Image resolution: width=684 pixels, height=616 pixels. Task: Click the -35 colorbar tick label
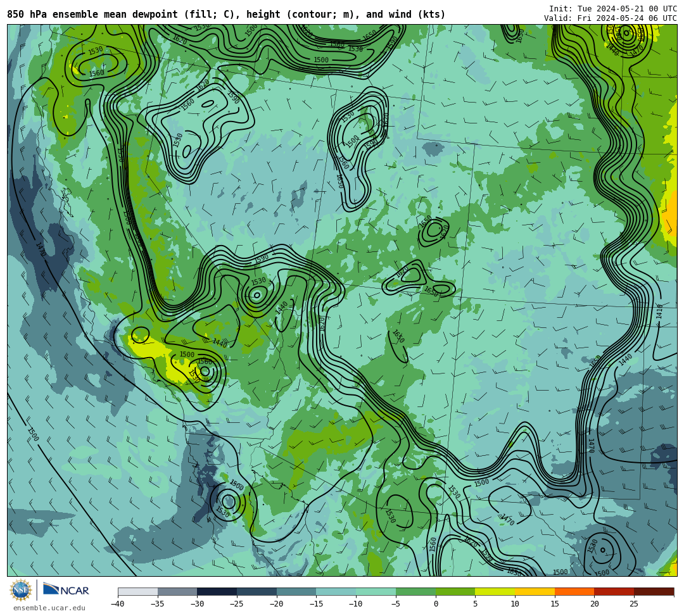[157, 604]
